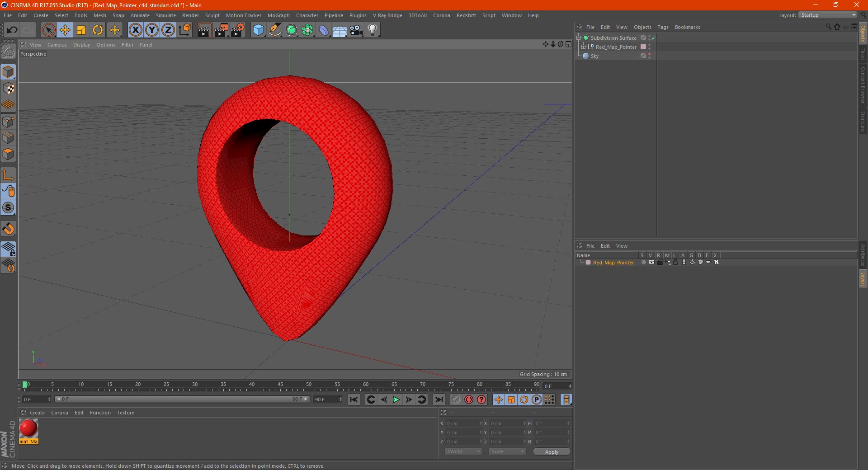Toggle Red_Map_Pointer layer solo dot

click(x=643, y=262)
